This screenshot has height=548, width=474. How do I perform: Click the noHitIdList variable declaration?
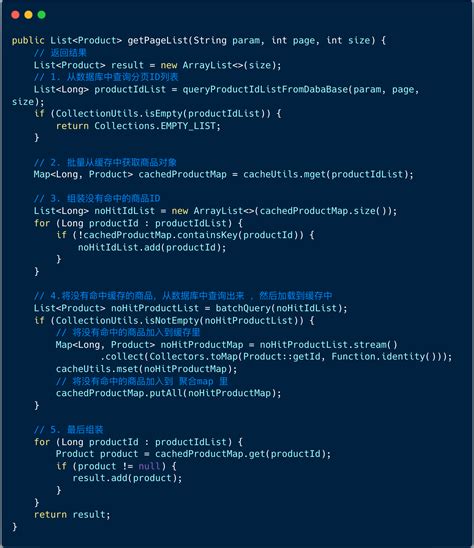pos(124,211)
